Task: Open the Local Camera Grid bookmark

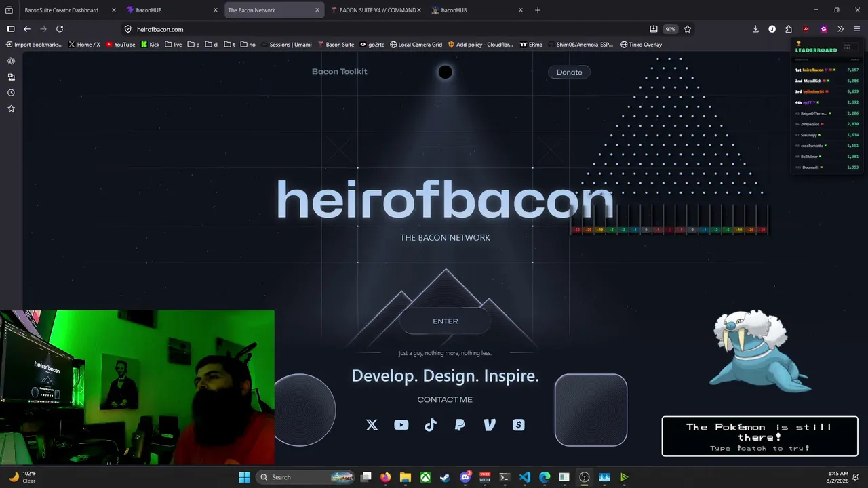Action: 416,45
